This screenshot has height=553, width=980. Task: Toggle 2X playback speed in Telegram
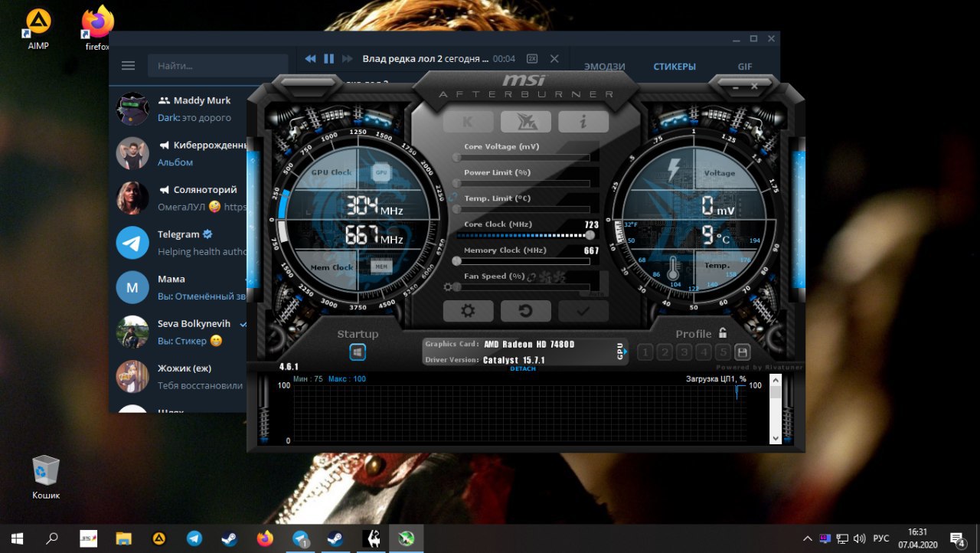pos(532,59)
